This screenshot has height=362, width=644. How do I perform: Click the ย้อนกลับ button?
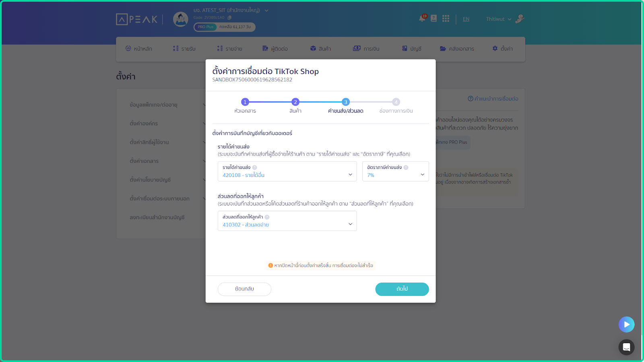pos(244,289)
